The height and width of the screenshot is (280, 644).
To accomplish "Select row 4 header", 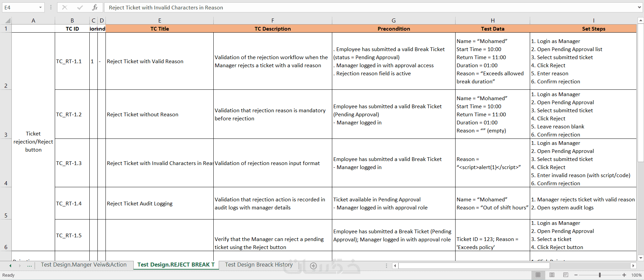I will [x=6, y=163].
